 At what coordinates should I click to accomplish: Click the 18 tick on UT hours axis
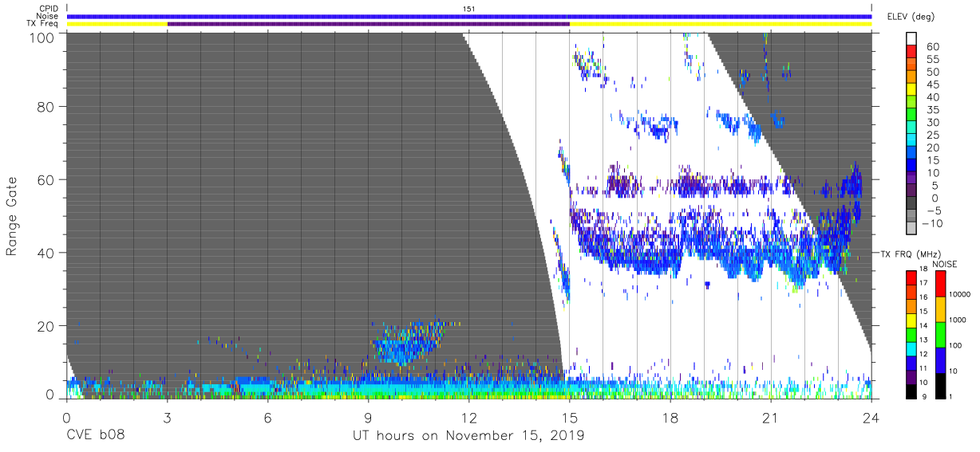click(670, 417)
